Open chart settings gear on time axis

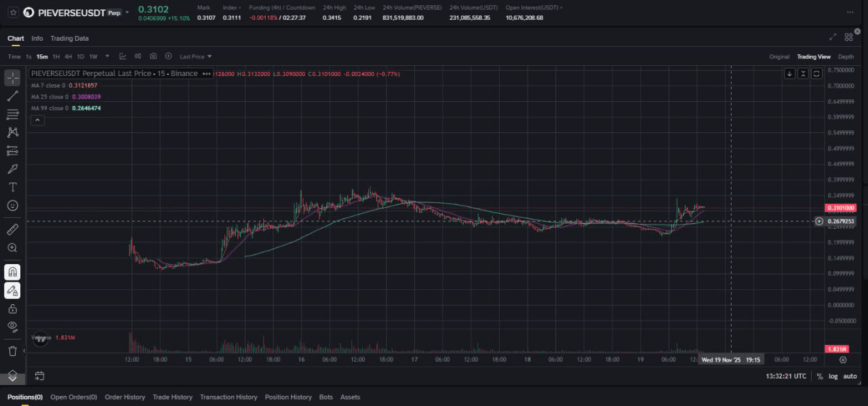[x=843, y=359]
